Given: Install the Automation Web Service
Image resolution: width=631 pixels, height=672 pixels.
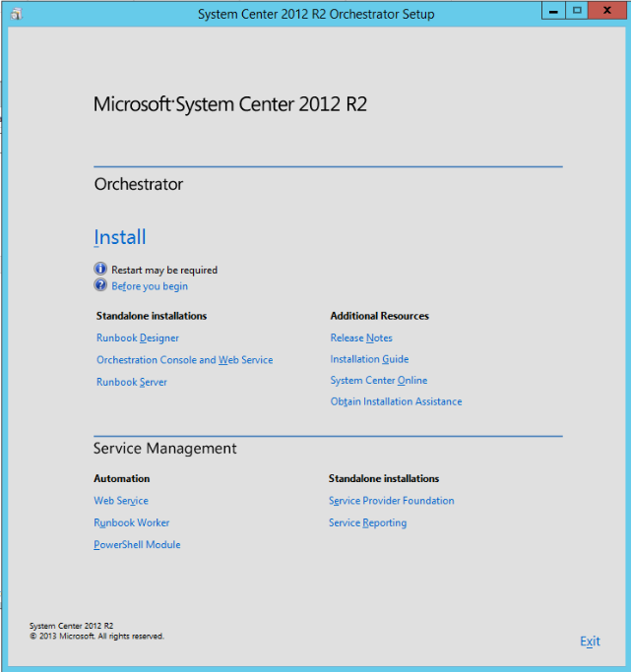Looking at the screenshot, I should [x=121, y=501].
